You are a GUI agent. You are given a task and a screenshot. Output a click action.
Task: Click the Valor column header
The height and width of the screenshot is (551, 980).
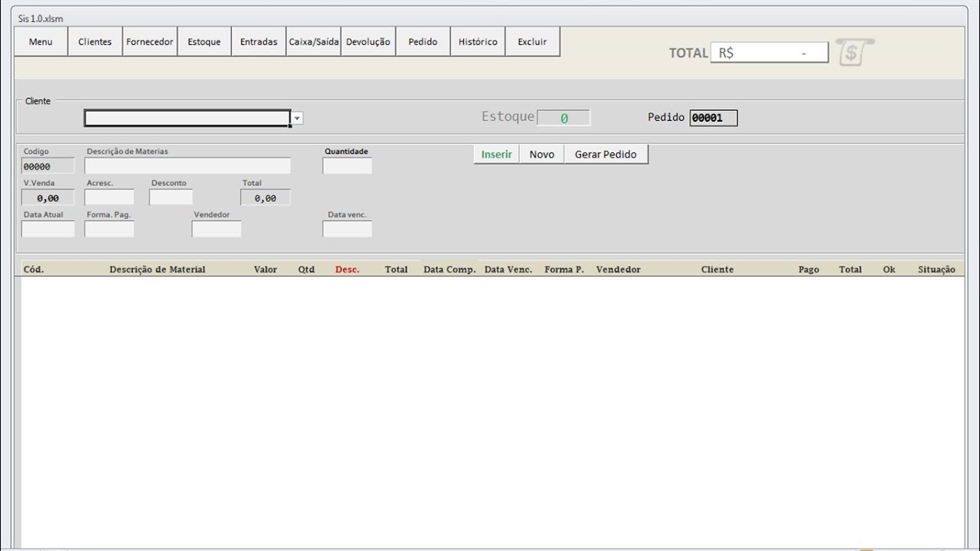point(266,269)
